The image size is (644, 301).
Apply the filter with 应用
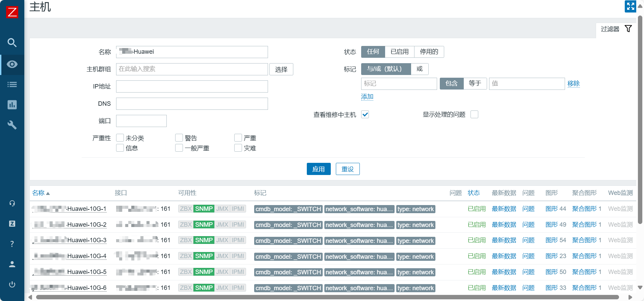319,169
